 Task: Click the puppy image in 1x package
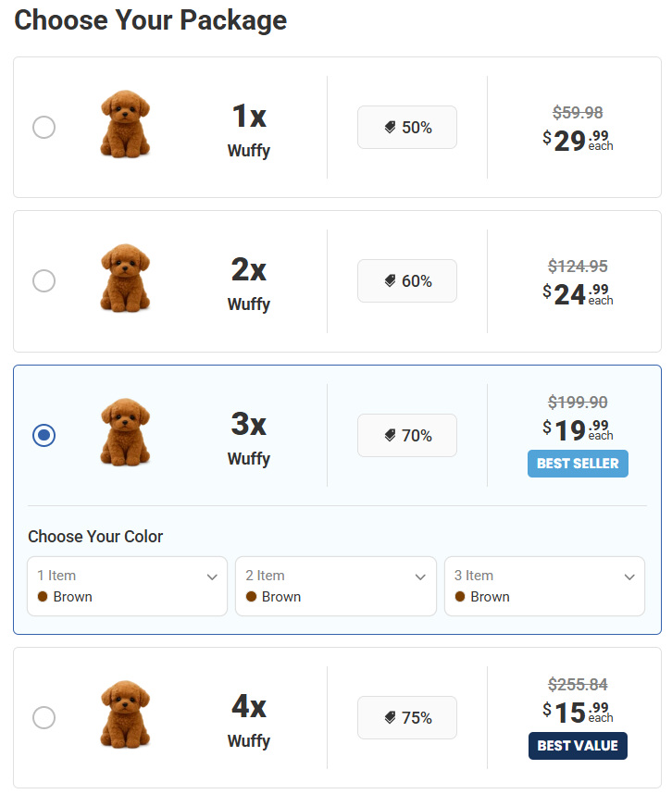click(x=125, y=124)
